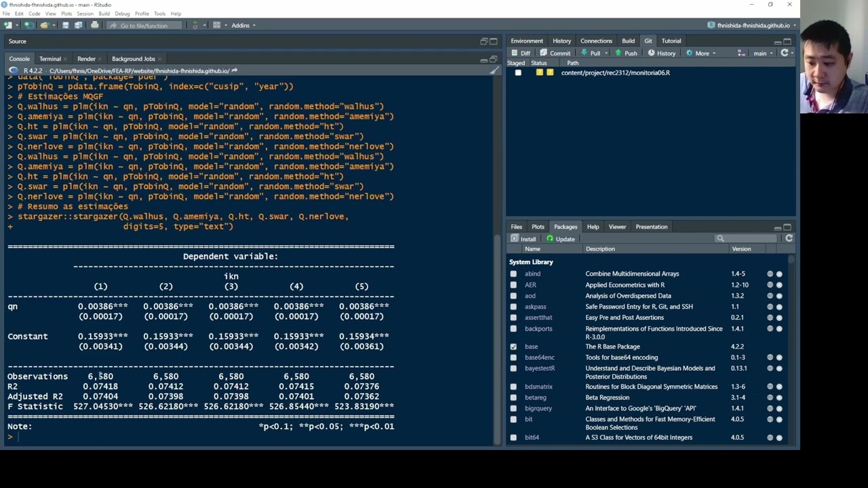
Task: Open the Git More dropdown
Action: (701, 53)
